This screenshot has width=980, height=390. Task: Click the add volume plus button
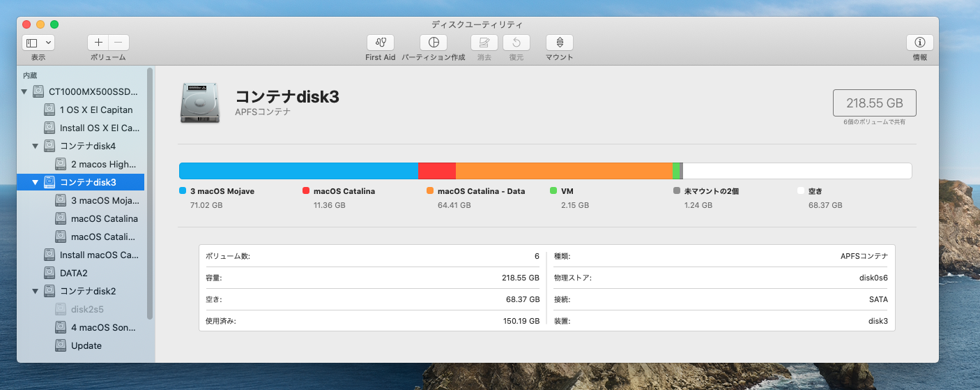point(98,43)
